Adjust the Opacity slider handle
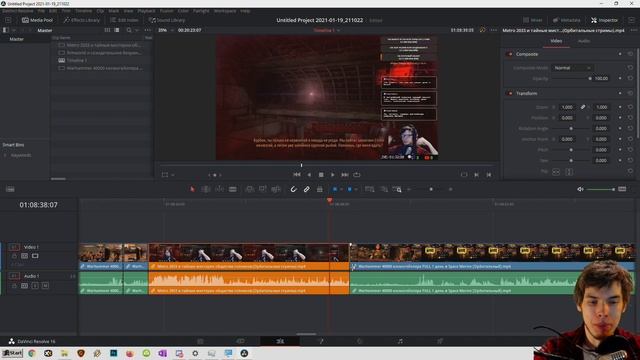The width and height of the screenshot is (640, 360). 590,78
